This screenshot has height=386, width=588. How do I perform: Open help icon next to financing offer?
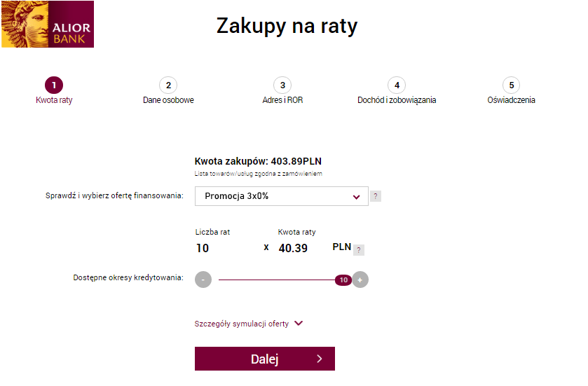click(x=376, y=196)
